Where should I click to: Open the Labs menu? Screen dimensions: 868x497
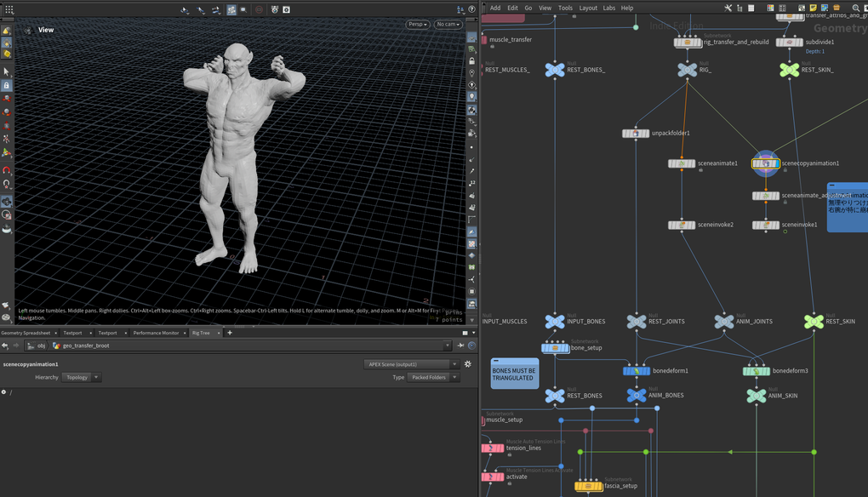pyautogui.click(x=609, y=8)
